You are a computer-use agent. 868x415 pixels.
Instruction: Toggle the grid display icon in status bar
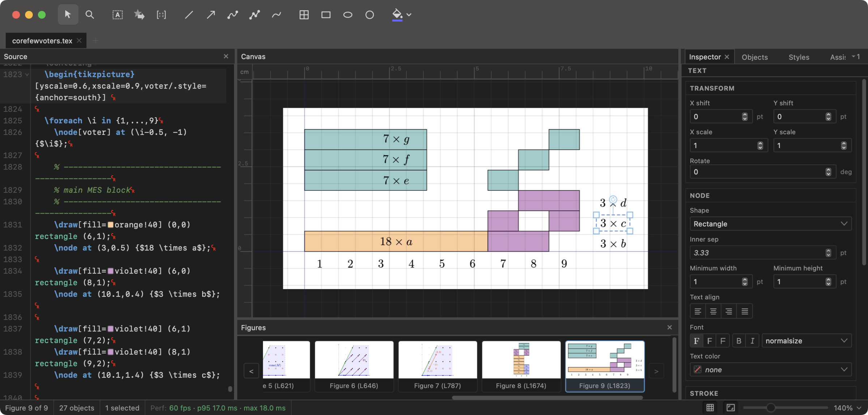pos(710,408)
